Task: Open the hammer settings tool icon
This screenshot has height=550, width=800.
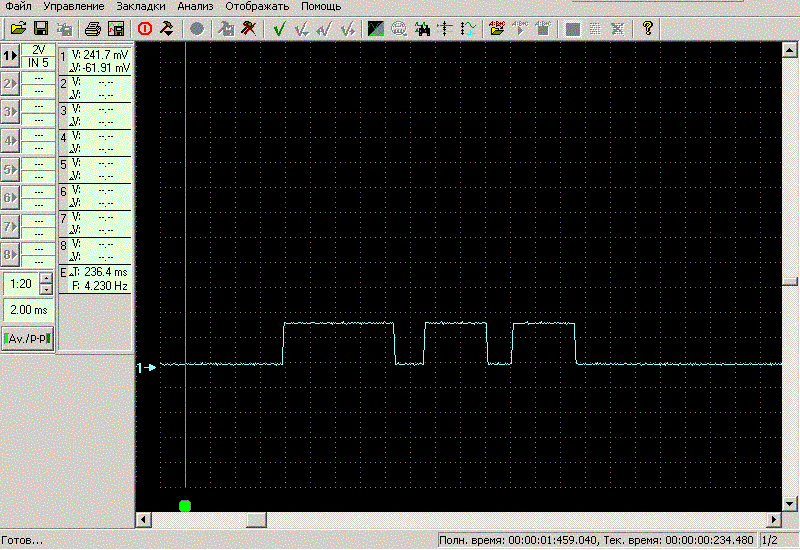Action: tap(166, 29)
